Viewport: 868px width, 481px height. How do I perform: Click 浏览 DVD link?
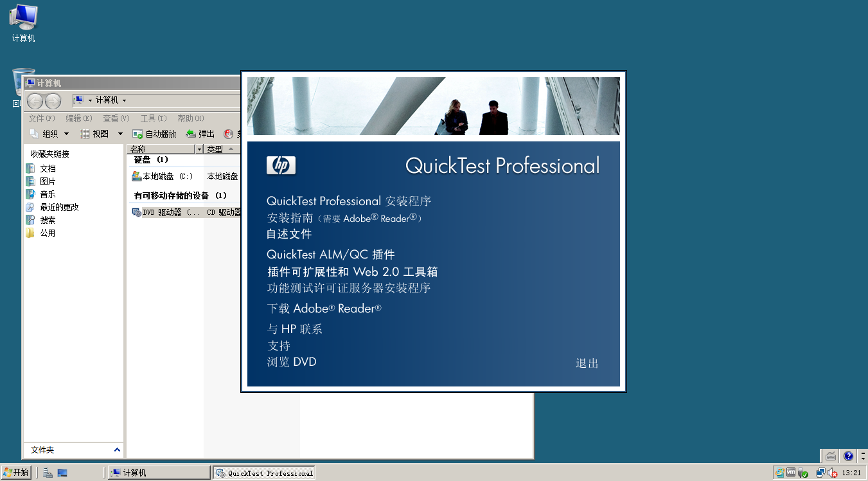coord(292,362)
